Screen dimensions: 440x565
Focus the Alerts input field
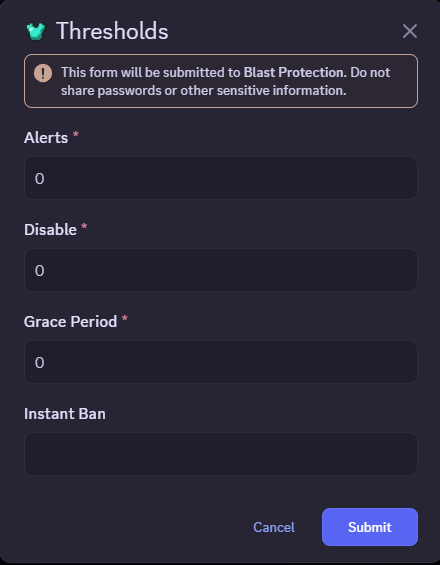[221, 178]
